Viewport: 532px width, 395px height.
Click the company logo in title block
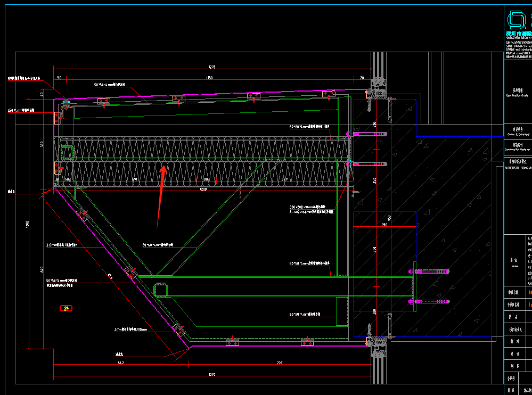coord(517,20)
